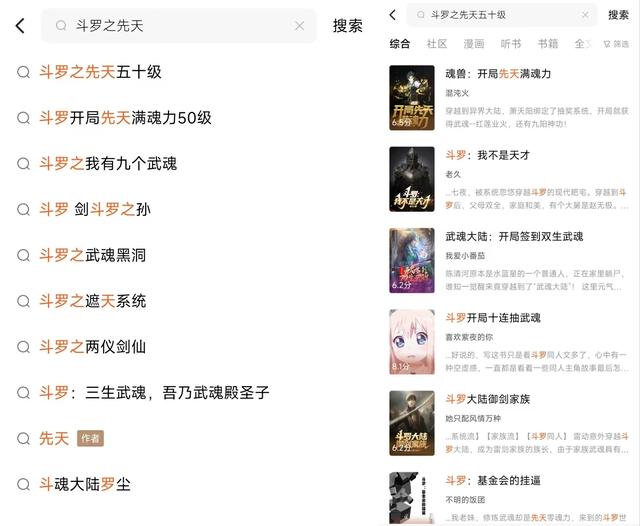Choose suggestion 斗罗之遮天系统
Viewport: 640px width, 526px height.
(93, 301)
